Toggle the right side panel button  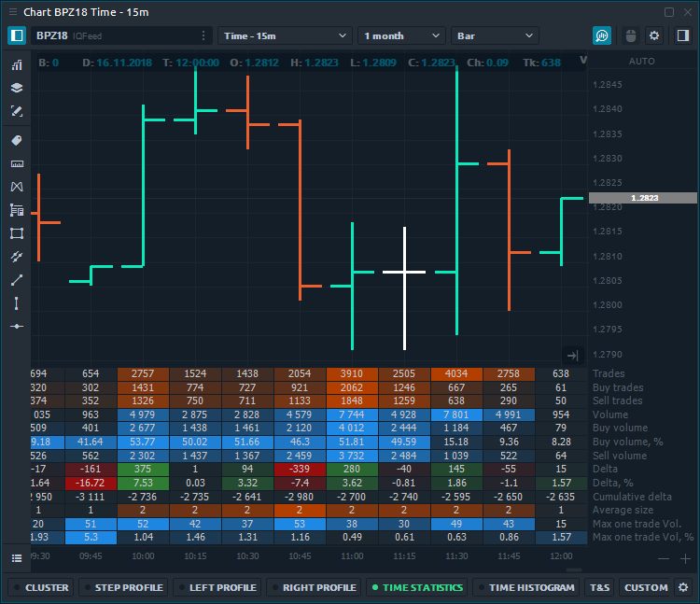[682, 35]
